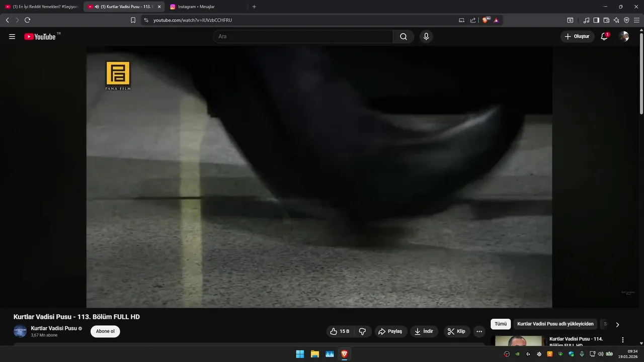
Task: Select Kurtlar Vadisi Pusu adlı yükleyiciden chip
Action: tap(555, 324)
